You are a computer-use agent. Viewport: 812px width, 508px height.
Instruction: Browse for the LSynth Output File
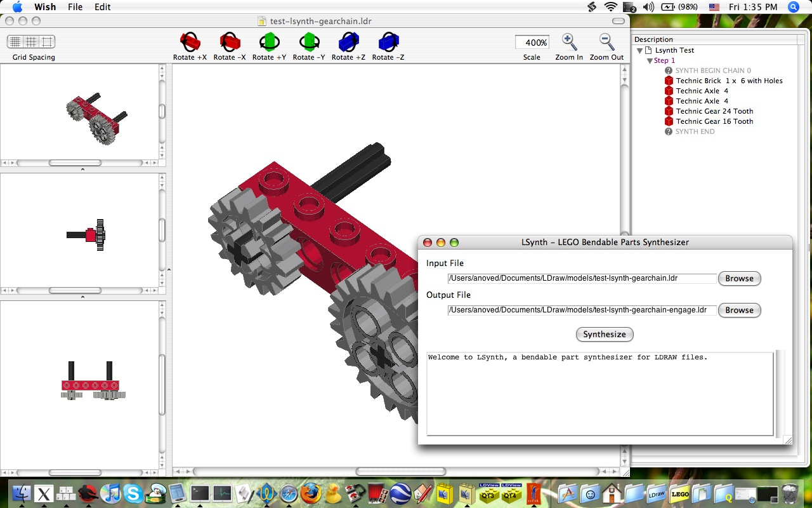(x=739, y=310)
